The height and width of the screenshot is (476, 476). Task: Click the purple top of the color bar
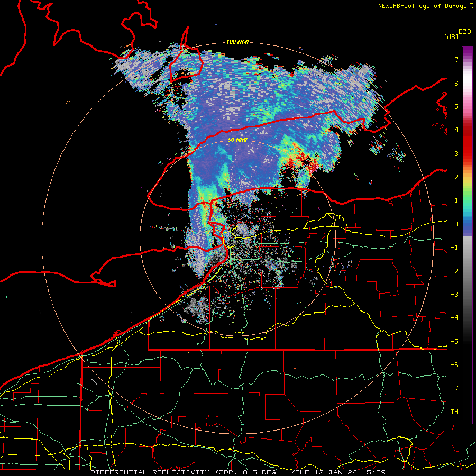(x=467, y=52)
